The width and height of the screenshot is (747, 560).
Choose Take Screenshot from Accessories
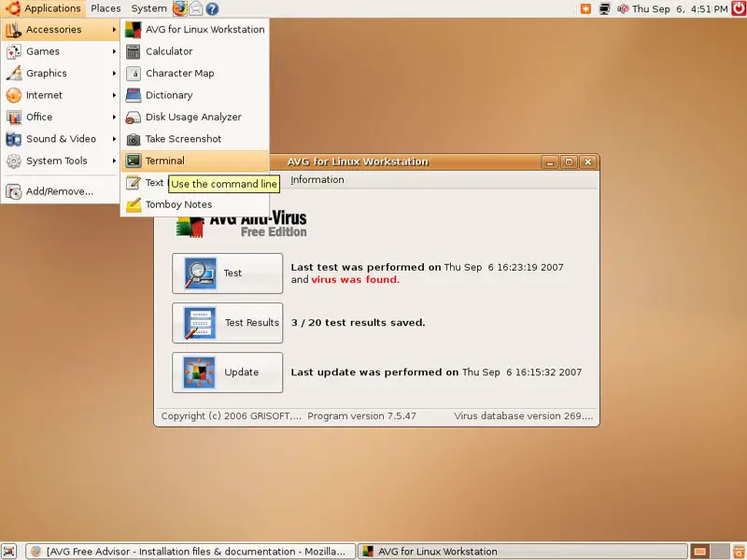click(195, 139)
